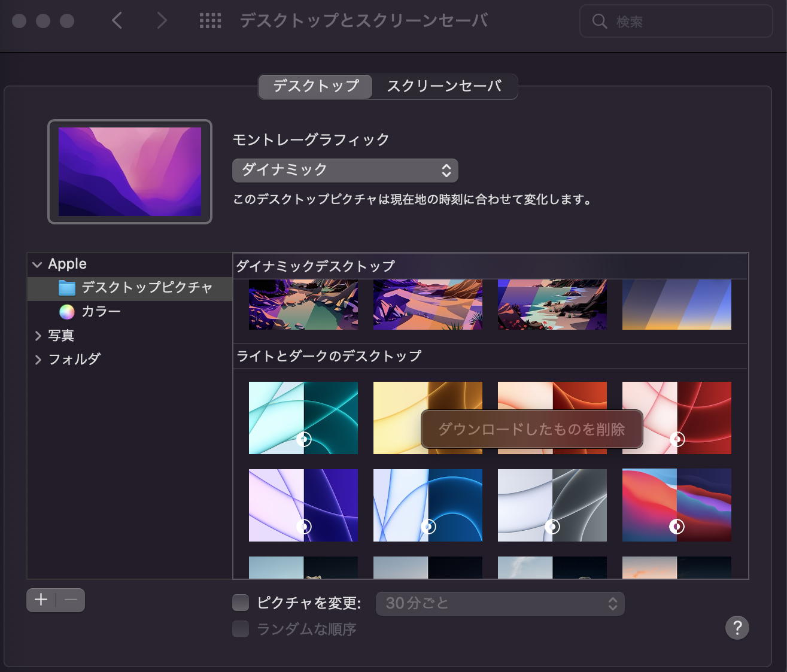Viewport: 787px width, 672px height.
Task: Click the forward navigation arrow
Action: (162, 21)
